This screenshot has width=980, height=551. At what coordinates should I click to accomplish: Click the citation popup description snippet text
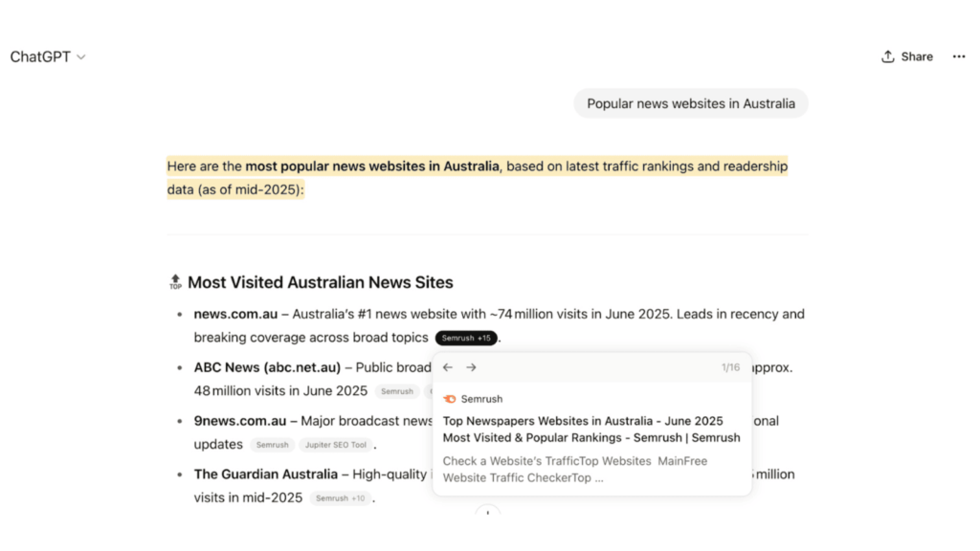pyautogui.click(x=574, y=470)
